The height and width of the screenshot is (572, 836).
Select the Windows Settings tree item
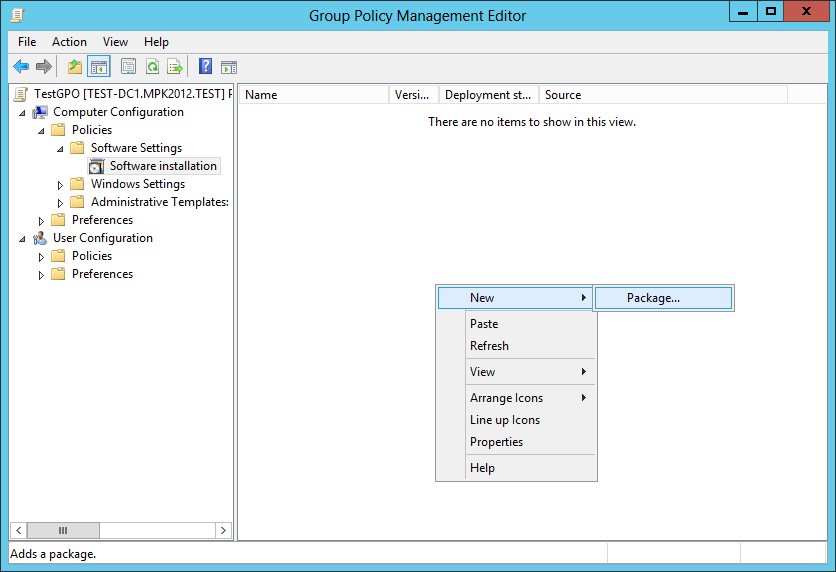[138, 184]
